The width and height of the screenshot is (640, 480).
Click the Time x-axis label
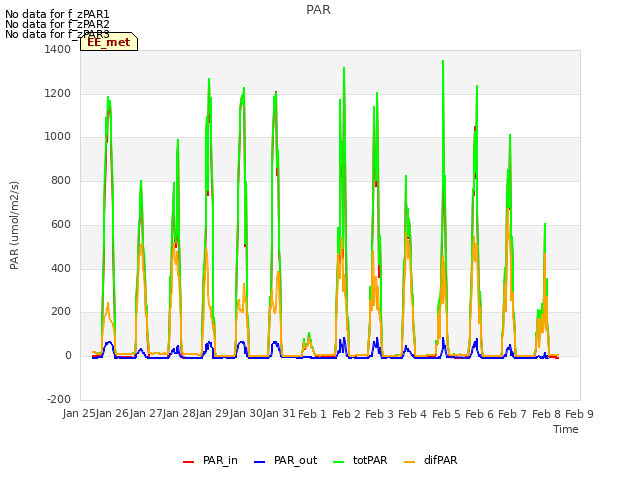click(x=566, y=429)
